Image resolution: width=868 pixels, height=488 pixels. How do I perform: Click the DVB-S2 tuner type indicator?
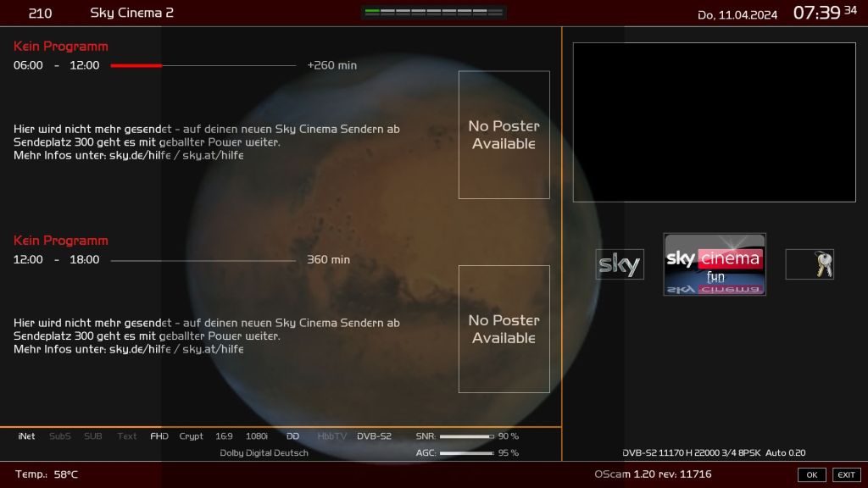click(x=374, y=436)
